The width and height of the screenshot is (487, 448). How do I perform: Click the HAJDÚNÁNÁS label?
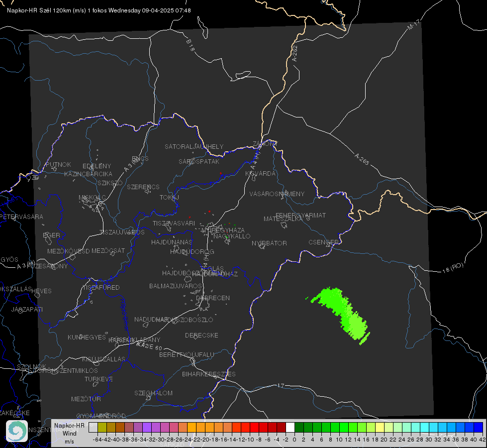click(172, 242)
